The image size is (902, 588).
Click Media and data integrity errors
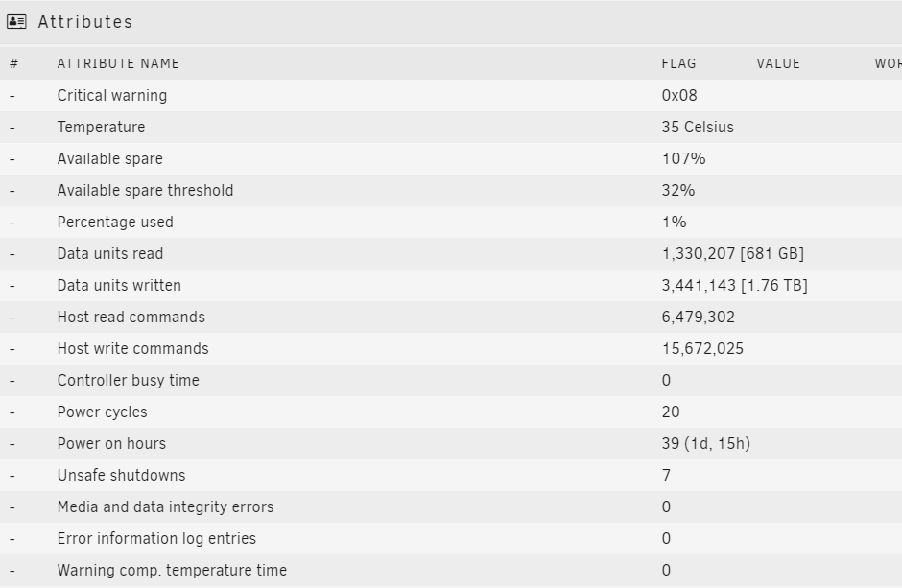pyautogui.click(x=166, y=507)
